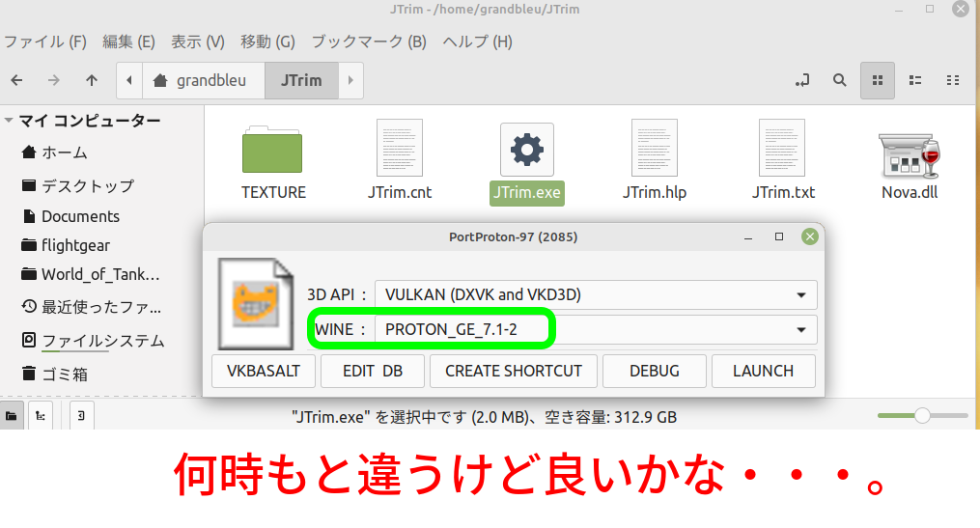Image resolution: width=980 pixels, height=528 pixels.
Task: Switch to list view
Action: [915, 80]
